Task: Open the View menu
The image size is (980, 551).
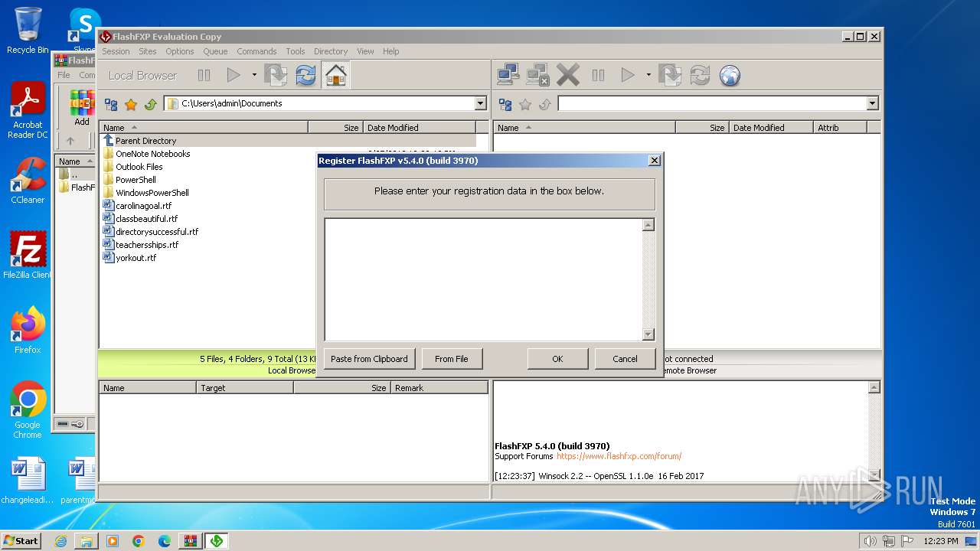Action: coord(365,51)
